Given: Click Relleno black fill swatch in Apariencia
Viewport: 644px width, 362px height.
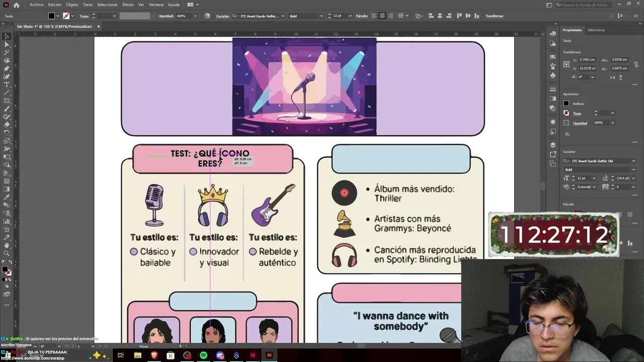Looking at the screenshot, I should tap(566, 103).
